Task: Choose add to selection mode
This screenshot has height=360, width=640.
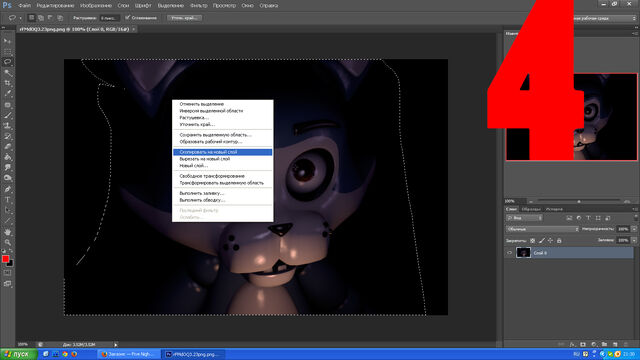Action: pyautogui.click(x=41, y=18)
